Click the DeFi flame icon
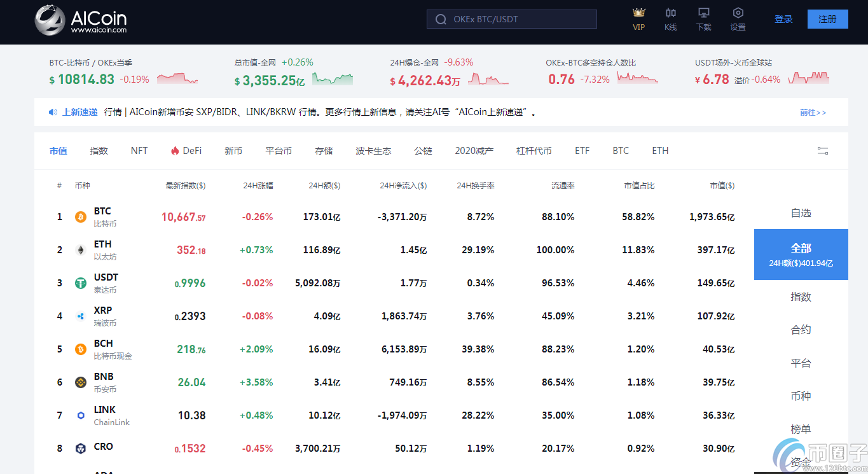Screen dimensions: 868x474 pos(175,151)
